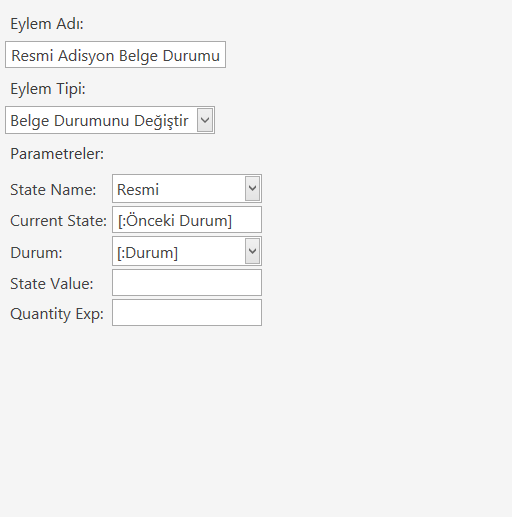
Task: Open the Durum dropdown arrow
Action: click(252, 251)
